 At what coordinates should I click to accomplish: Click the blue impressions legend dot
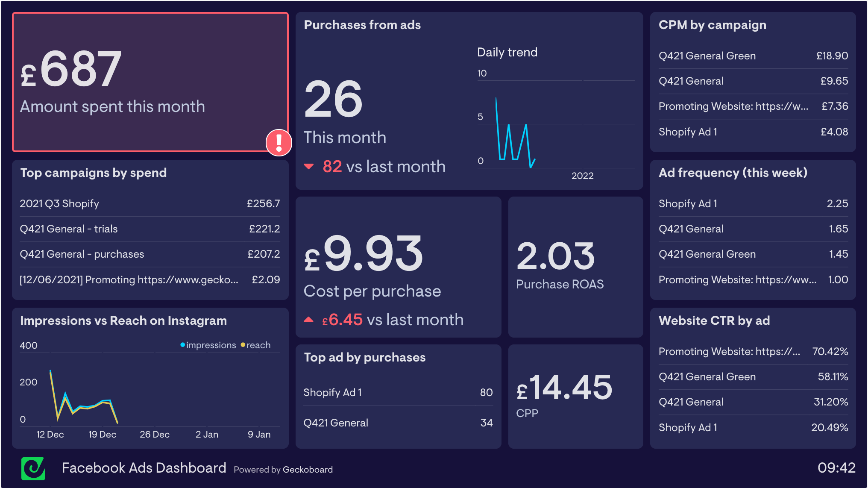pos(183,345)
